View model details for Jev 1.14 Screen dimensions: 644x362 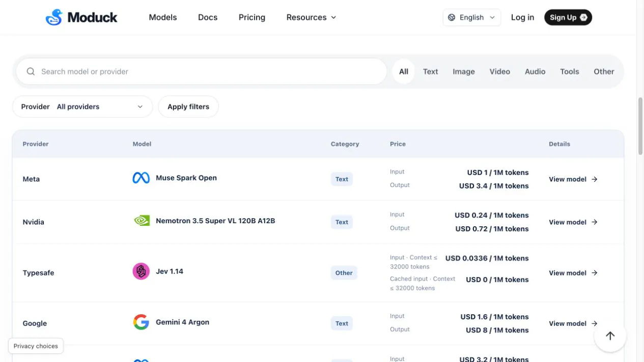pyautogui.click(x=573, y=273)
